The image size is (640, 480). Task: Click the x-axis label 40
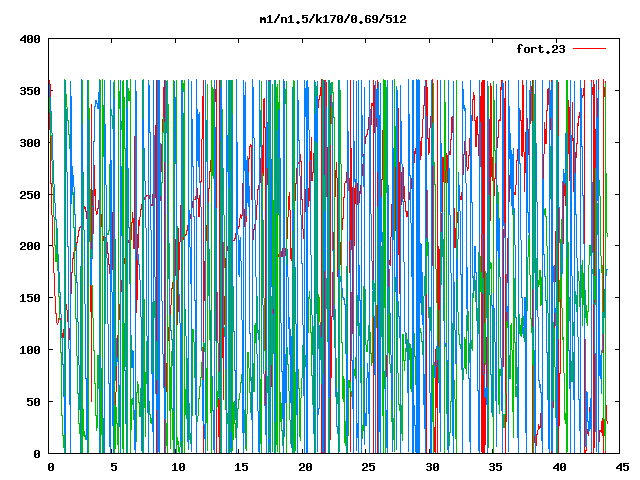pos(559,467)
